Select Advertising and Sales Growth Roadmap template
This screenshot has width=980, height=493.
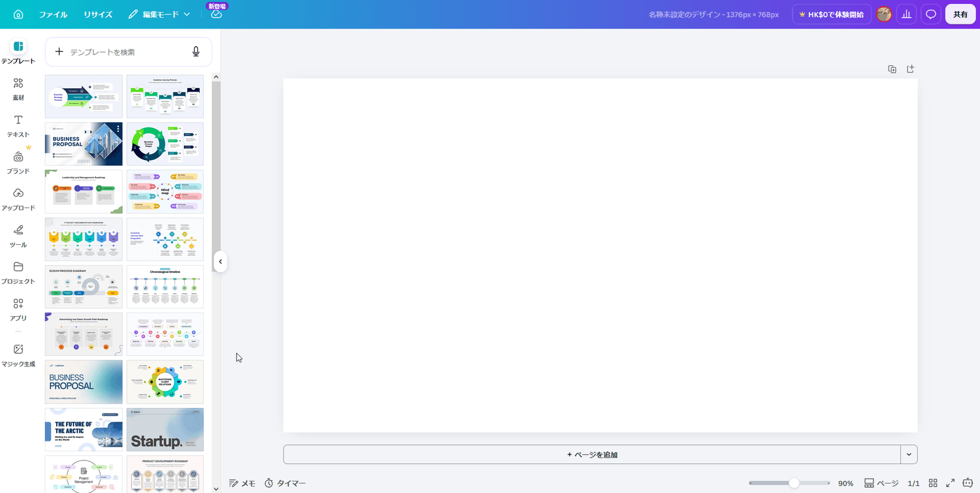84,334
